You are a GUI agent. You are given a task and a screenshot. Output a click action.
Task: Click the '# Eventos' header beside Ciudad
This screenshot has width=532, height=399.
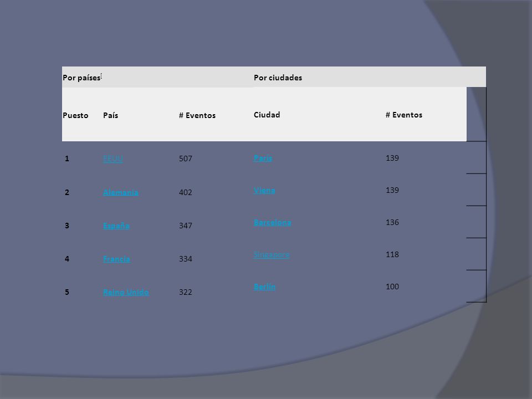pos(404,115)
